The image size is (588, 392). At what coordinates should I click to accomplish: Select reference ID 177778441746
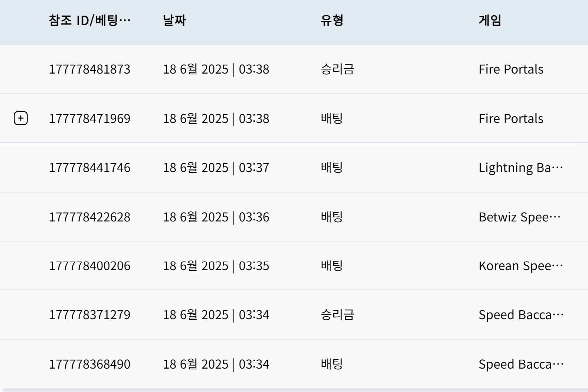[89, 168]
